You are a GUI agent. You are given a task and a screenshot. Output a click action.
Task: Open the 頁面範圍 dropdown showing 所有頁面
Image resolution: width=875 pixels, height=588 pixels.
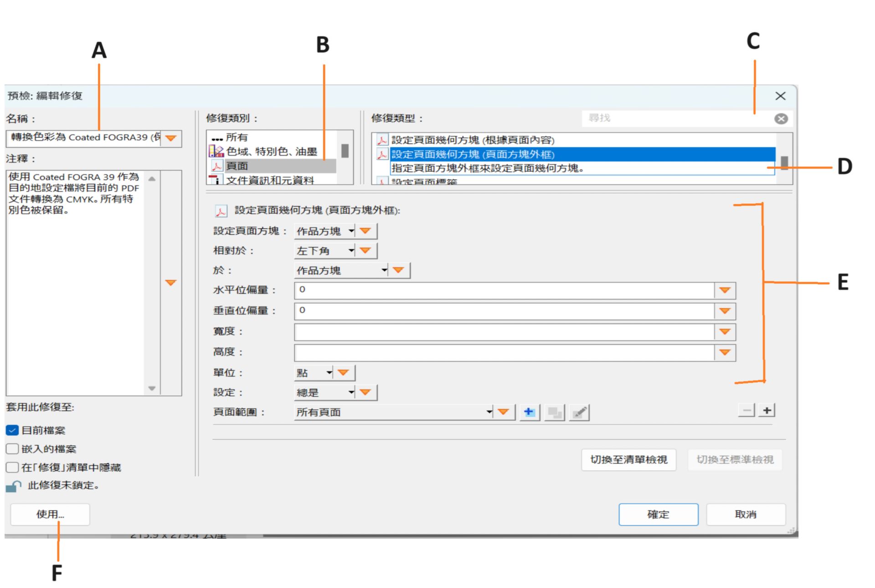(394, 412)
